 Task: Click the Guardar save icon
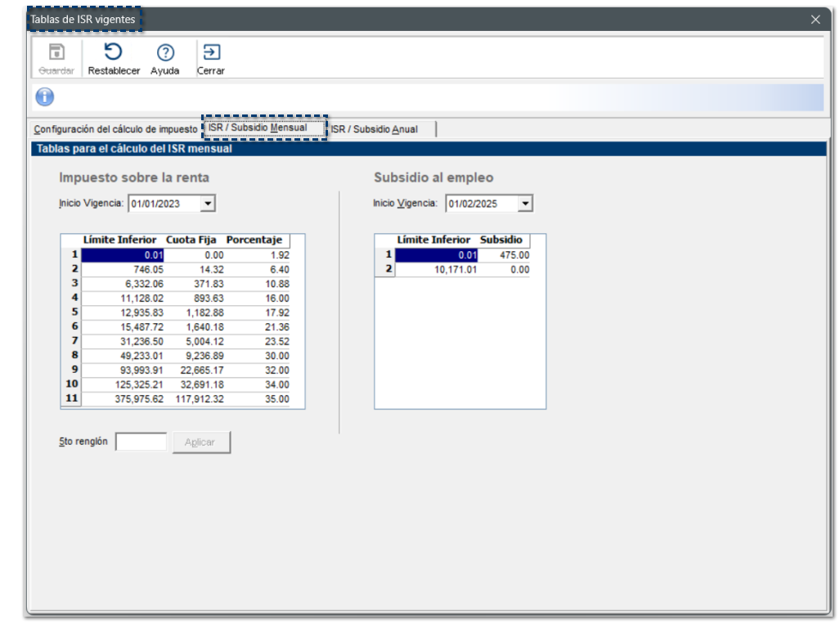[57, 53]
